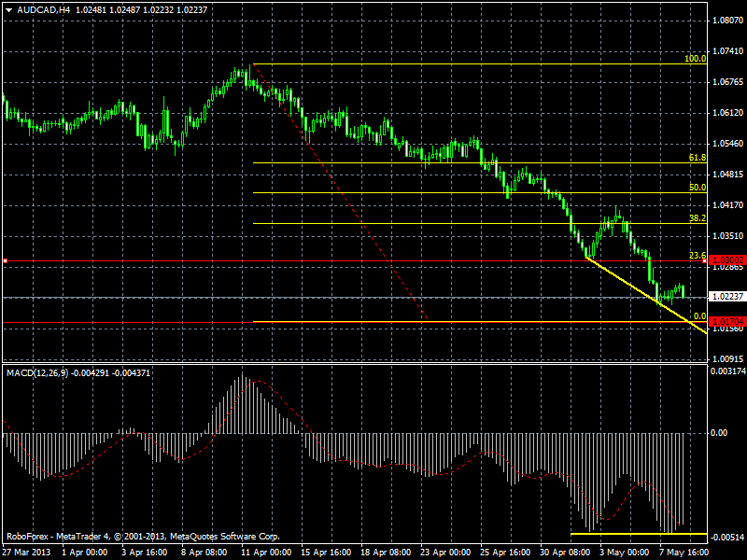Click the 23 Apr 00:00 time label
Screen dimensions: 747x560
coord(446,553)
